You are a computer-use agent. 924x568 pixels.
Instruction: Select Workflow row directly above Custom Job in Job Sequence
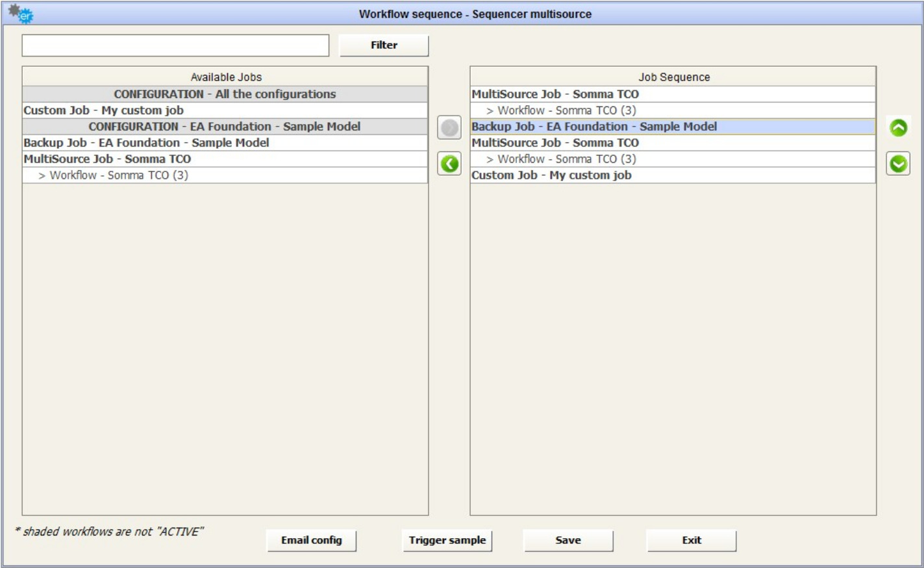(x=673, y=159)
